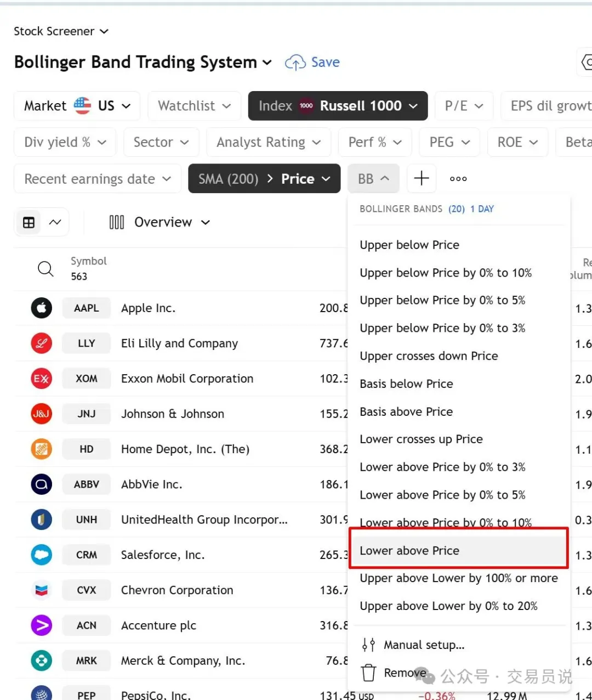The image size is (592, 700).
Task: Click the Home Depot logo icon
Action: point(42,449)
